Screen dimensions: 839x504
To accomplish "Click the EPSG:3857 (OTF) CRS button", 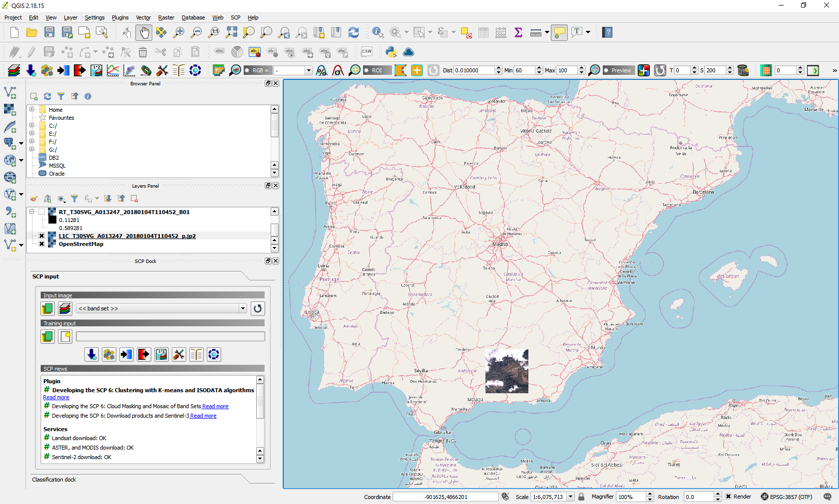I will coord(787,497).
